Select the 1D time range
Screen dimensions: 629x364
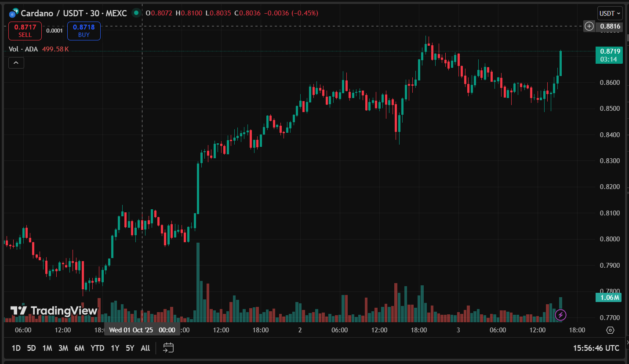tap(16, 348)
